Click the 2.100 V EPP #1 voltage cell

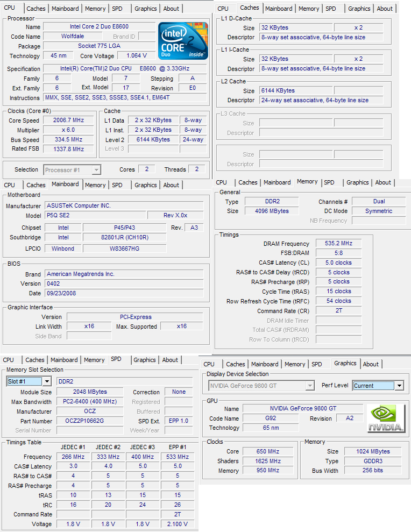point(178,524)
